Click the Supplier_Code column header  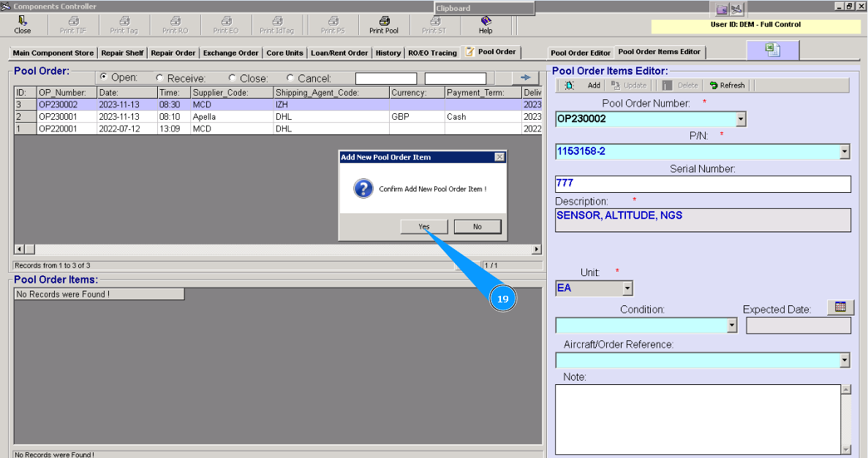pyautogui.click(x=232, y=92)
